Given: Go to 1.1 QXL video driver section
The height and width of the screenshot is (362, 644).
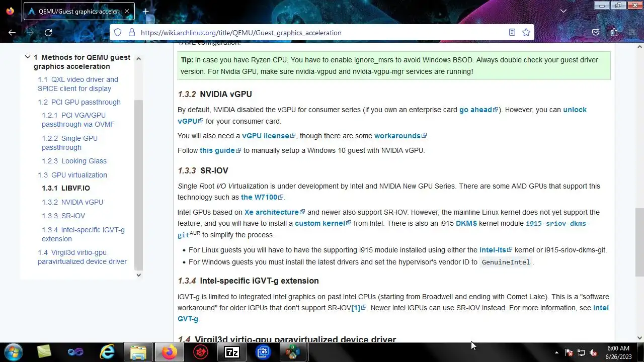Looking at the screenshot, I should (x=78, y=84).
